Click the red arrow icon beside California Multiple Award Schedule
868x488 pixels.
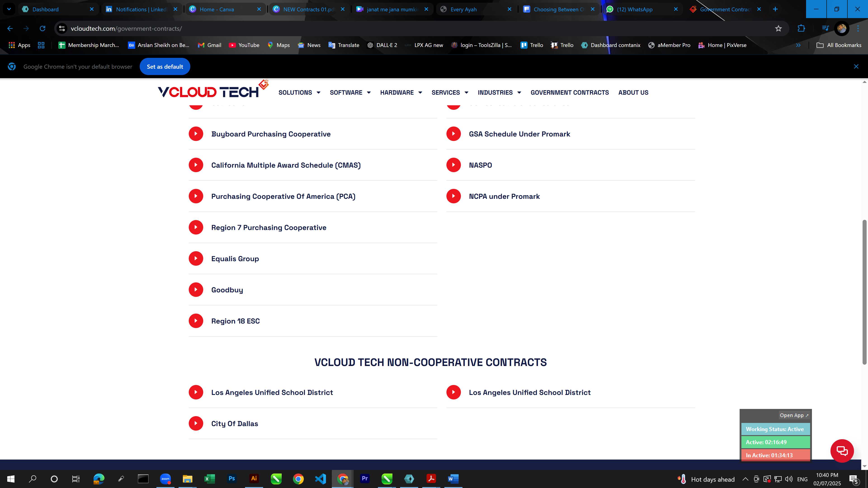click(196, 165)
